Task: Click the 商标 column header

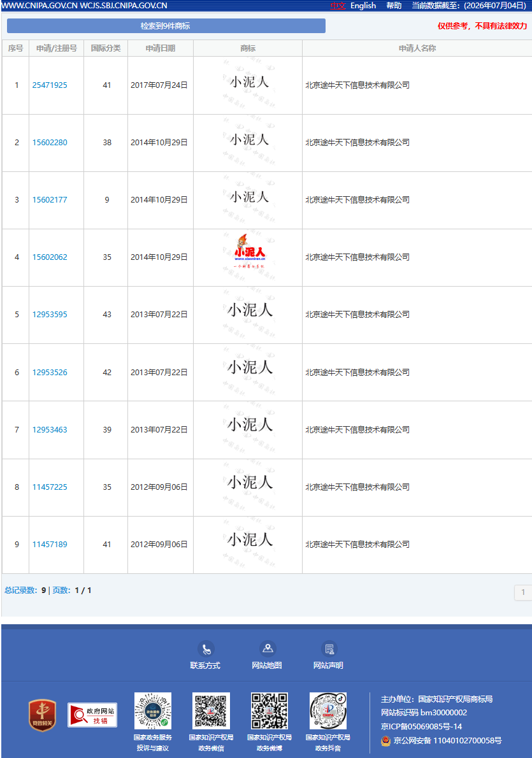Action: tap(248, 48)
